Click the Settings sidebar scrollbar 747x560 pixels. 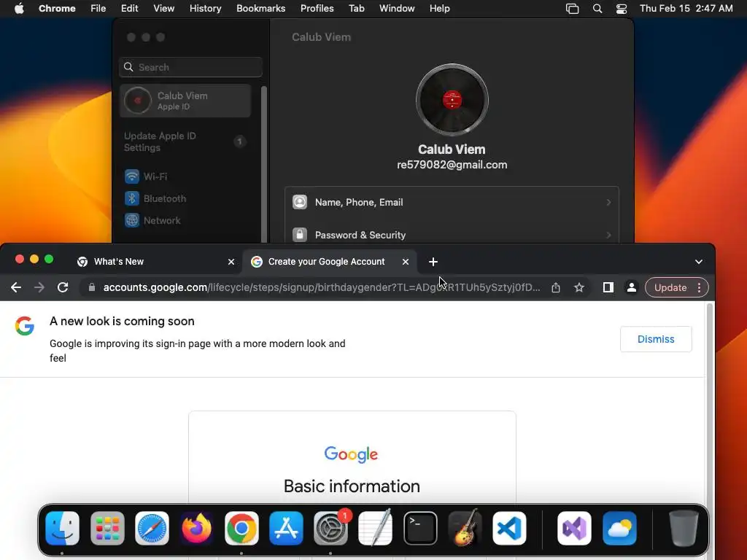coord(263,164)
